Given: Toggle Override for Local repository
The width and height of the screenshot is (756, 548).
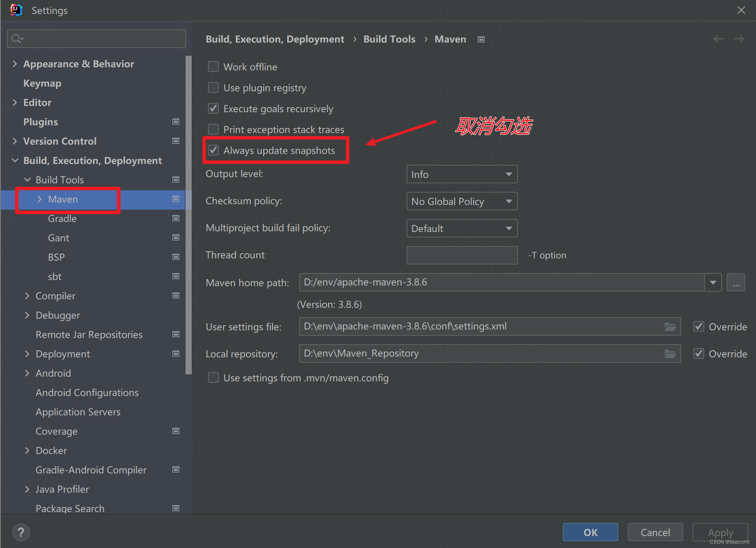Looking at the screenshot, I should pos(699,354).
